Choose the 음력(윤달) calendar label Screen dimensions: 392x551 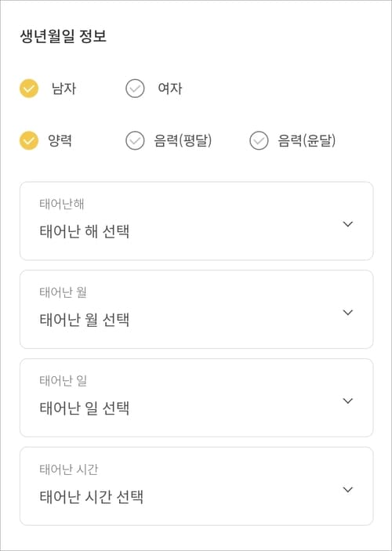pos(307,140)
